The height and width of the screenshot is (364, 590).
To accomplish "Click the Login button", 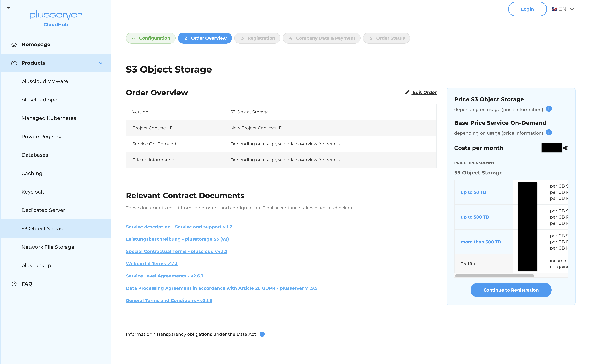I will [527, 9].
